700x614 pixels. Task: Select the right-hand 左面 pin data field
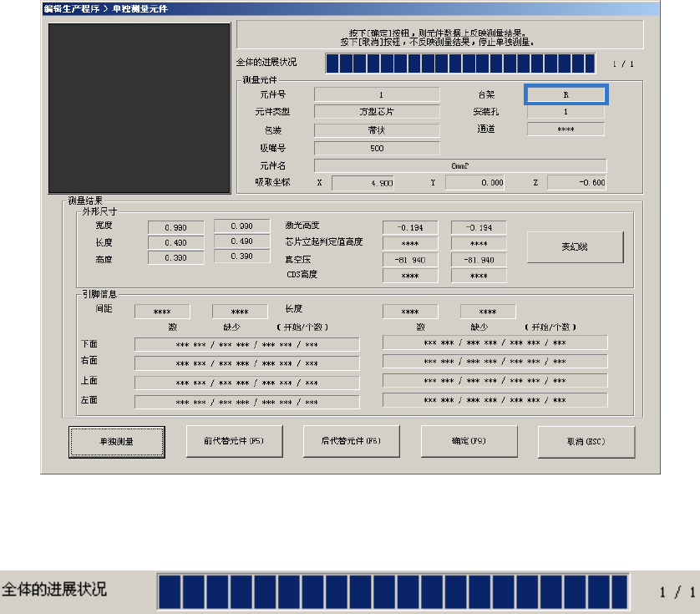pyautogui.click(x=495, y=400)
